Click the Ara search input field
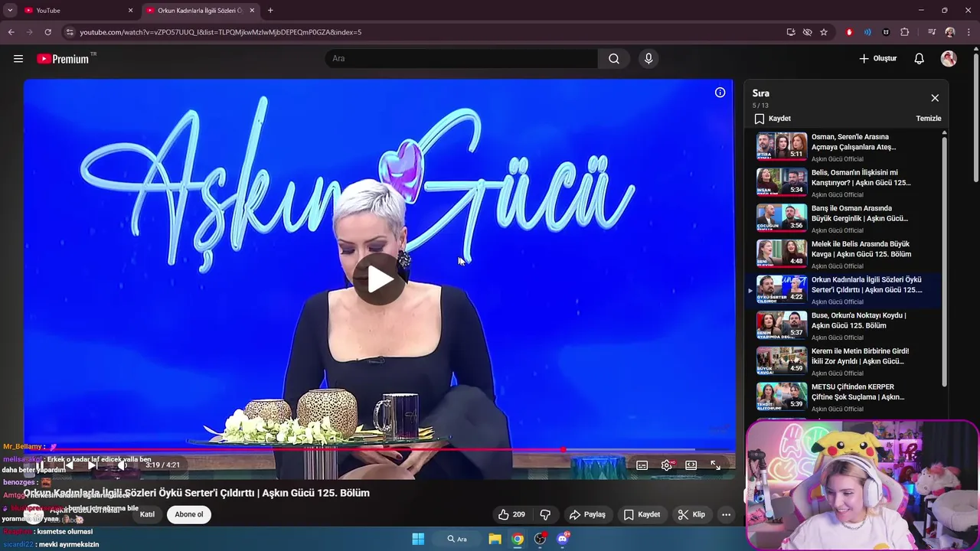This screenshot has width=980, height=551. coord(462,59)
